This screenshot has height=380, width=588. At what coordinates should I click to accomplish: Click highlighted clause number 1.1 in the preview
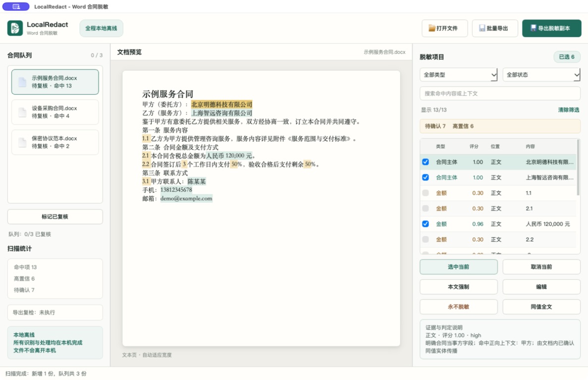pyautogui.click(x=146, y=139)
